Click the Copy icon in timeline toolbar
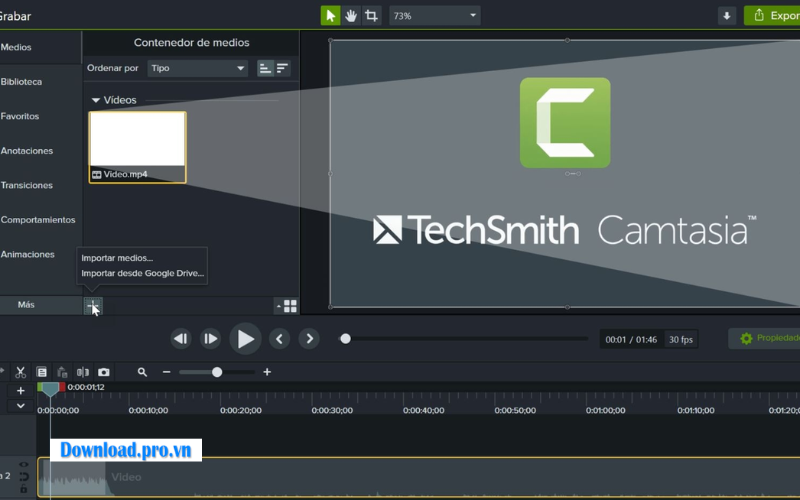This screenshot has width=800, height=500. click(x=42, y=372)
